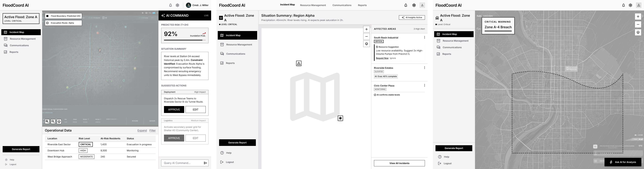
Task: Open Reports in AI Command screen sidebar
Action: pyautogui.click(x=21, y=52)
